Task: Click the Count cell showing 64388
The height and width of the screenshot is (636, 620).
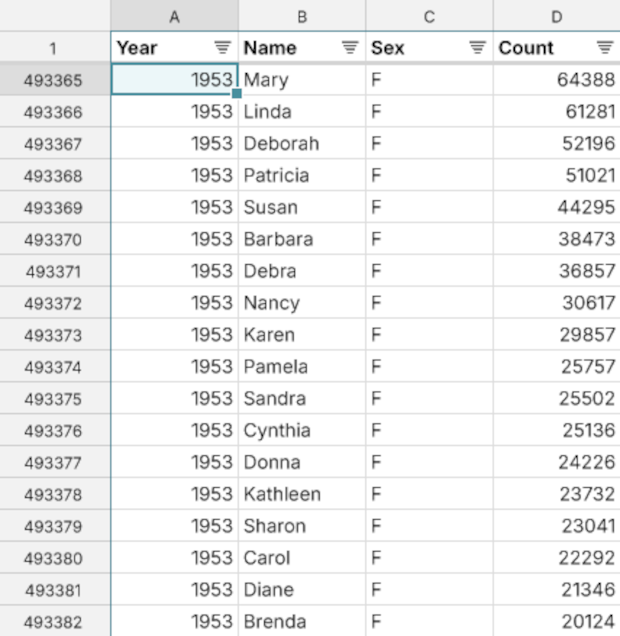Action: coord(556,80)
